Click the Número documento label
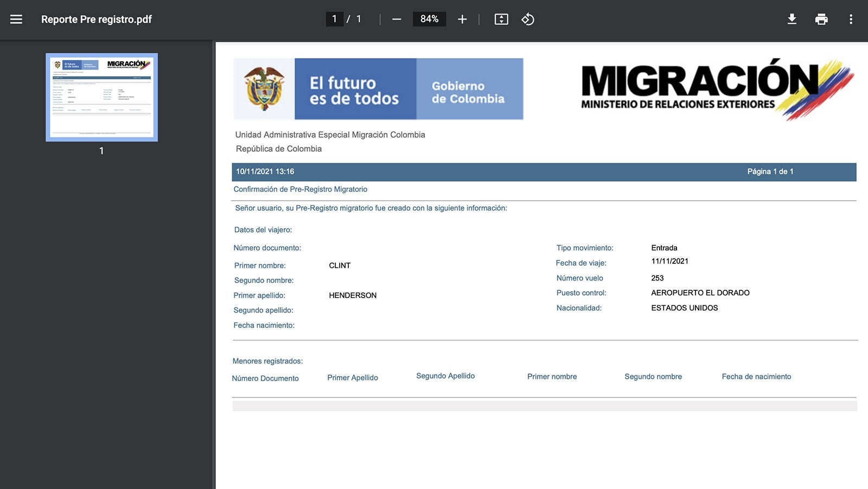The width and height of the screenshot is (868, 489). (267, 248)
